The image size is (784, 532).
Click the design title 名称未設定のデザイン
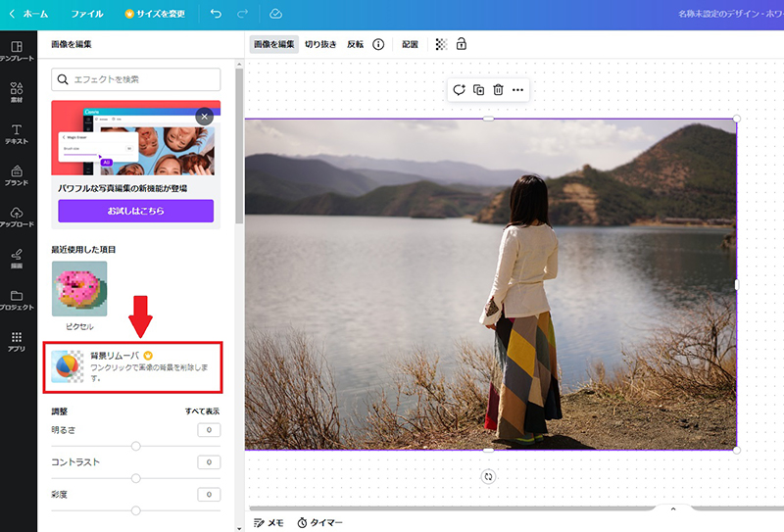pos(730,14)
